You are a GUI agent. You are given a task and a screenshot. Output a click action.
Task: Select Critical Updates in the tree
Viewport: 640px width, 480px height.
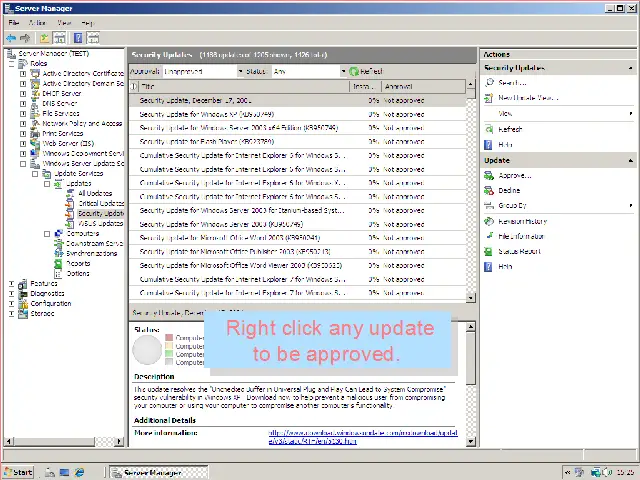click(x=101, y=203)
